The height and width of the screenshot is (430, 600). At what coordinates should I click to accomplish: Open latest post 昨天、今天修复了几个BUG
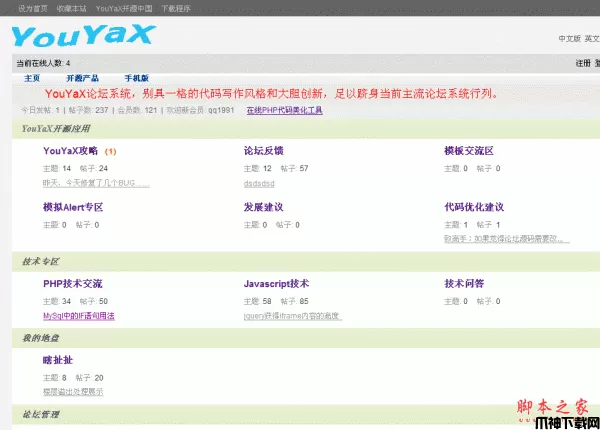[96, 183]
